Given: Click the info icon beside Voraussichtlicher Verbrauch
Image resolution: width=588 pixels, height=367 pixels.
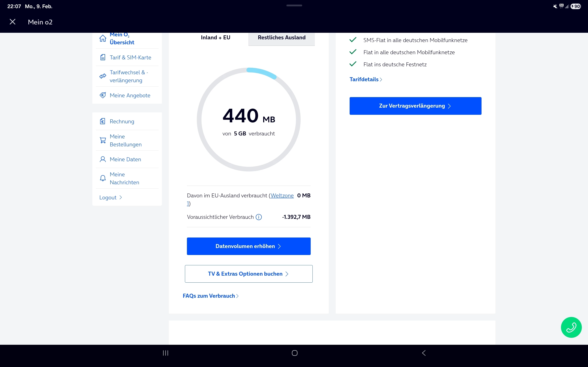Looking at the screenshot, I should click(x=259, y=217).
